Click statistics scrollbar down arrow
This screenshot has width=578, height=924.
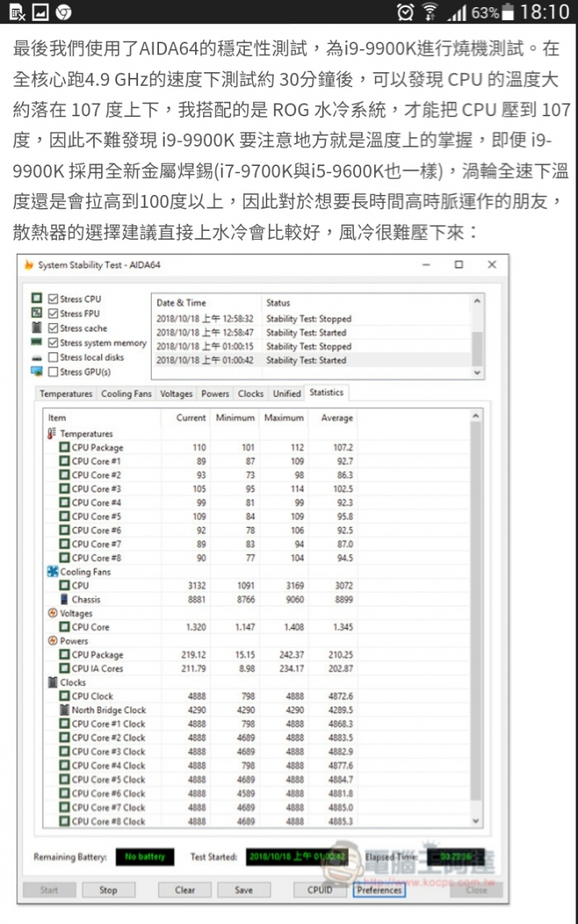coord(476,821)
